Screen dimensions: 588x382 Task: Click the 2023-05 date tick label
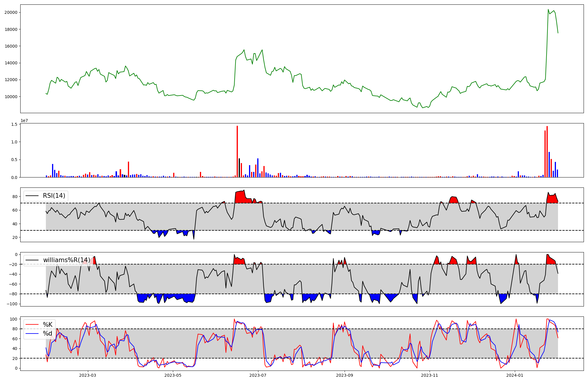coord(173,375)
